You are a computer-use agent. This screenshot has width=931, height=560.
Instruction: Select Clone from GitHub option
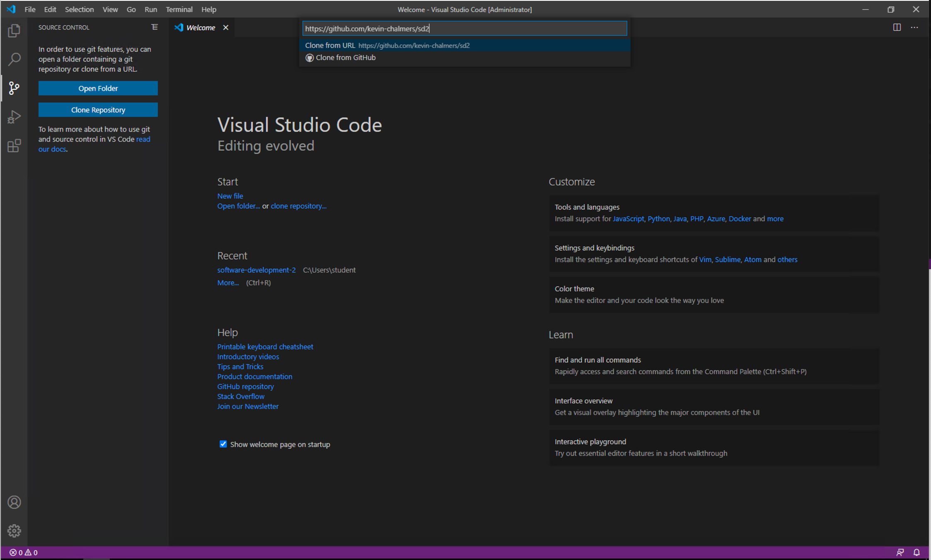(x=346, y=58)
